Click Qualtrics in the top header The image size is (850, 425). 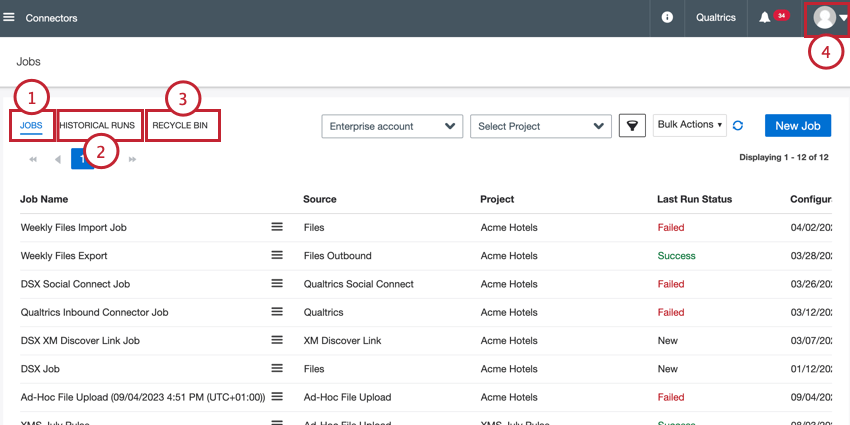pos(716,18)
